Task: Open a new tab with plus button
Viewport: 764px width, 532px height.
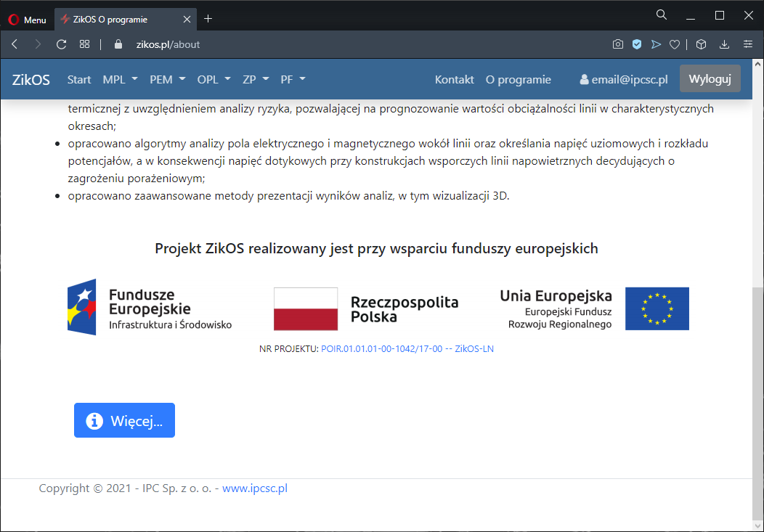Action: pos(208,19)
